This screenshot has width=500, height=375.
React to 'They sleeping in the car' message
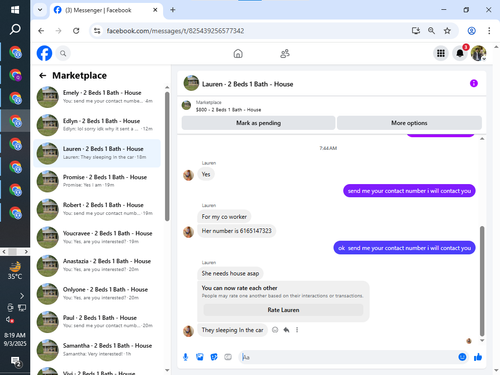275,330
